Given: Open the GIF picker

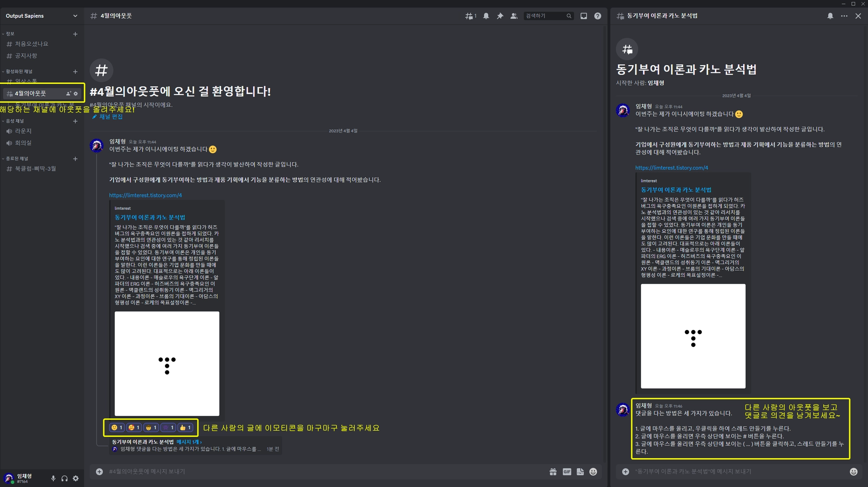Looking at the screenshot, I should [567, 471].
